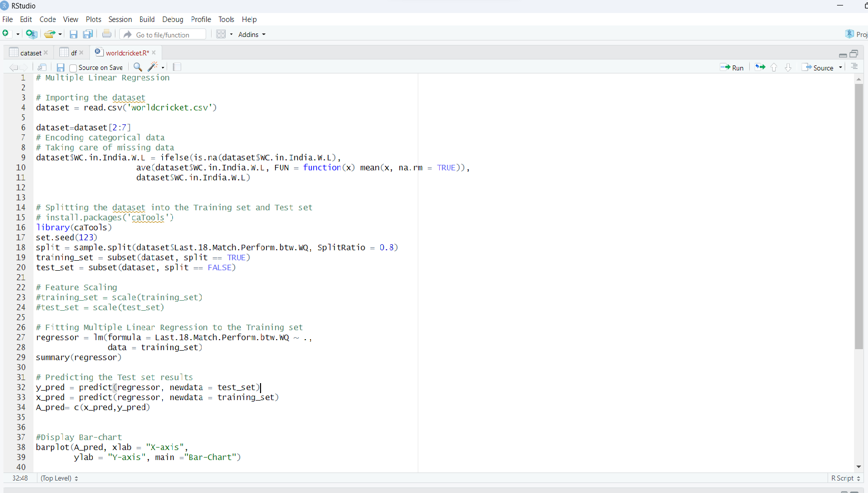Click the code tools magic wand
868x493 pixels.
point(153,67)
